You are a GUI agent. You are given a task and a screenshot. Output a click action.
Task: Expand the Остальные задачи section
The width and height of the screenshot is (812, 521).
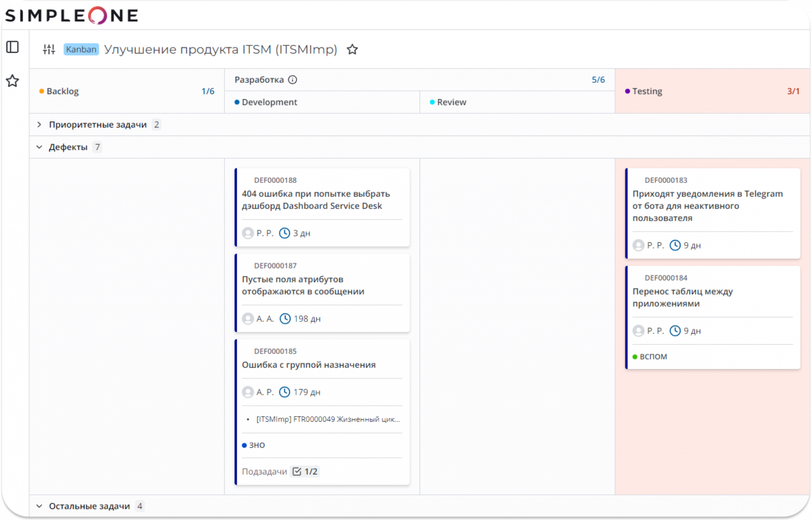[x=39, y=505]
